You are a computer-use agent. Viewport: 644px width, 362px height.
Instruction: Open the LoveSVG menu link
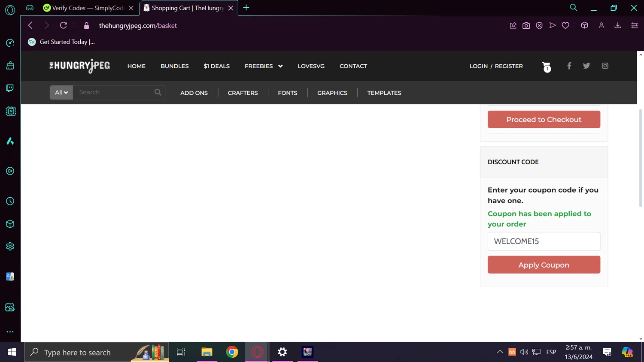tap(311, 66)
